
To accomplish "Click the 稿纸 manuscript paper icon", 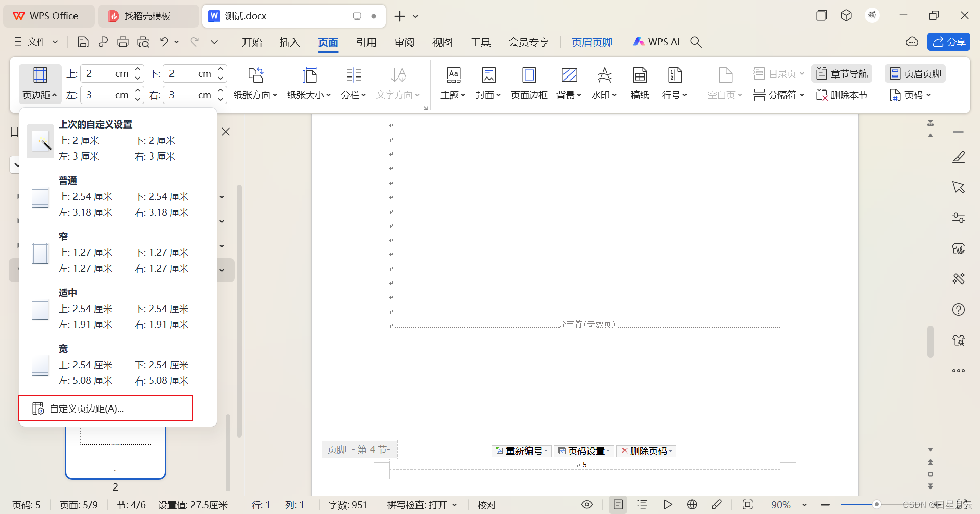I will click(640, 75).
